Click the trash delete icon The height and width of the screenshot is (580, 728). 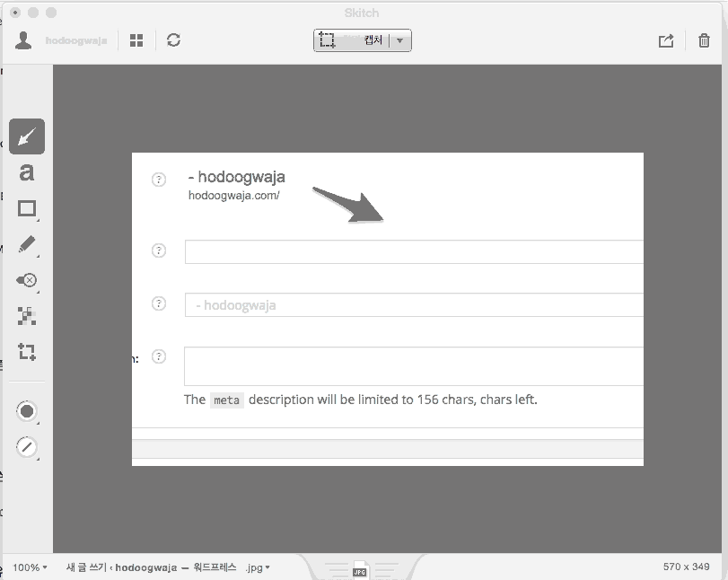tap(704, 40)
